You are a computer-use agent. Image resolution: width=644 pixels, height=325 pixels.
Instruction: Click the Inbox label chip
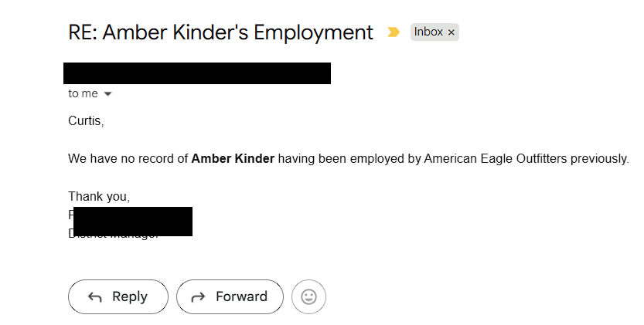[x=434, y=32]
